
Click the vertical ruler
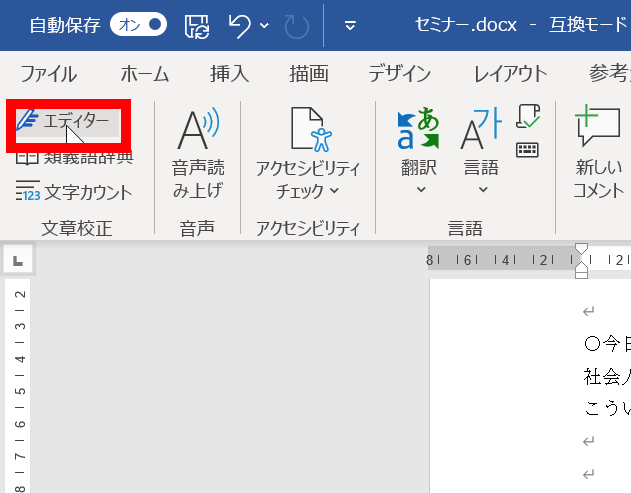point(19,386)
